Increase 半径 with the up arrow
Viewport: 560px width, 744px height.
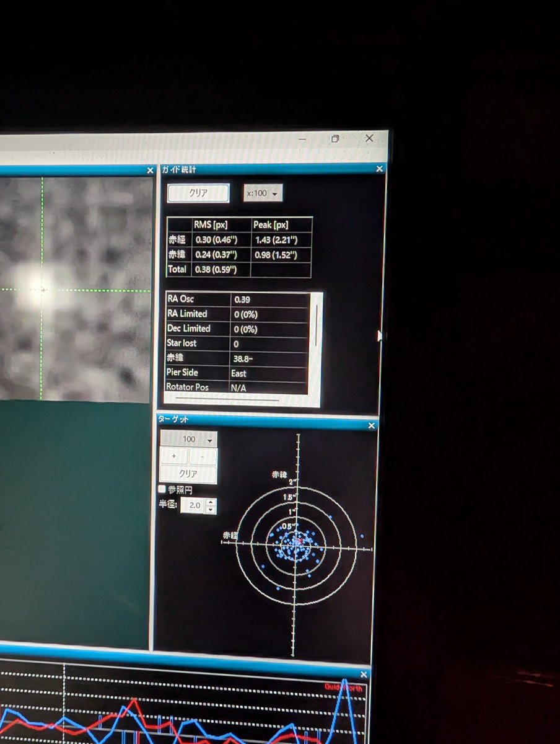click(211, 502)
